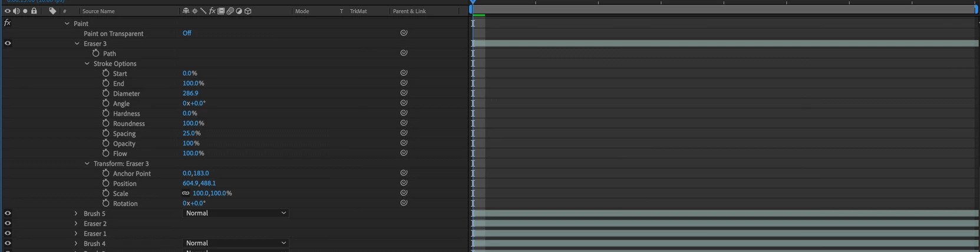Screen dimensions: 980x252
Task: Hide the Eraser 3 stroke
Action: click(x=8, y=43)
